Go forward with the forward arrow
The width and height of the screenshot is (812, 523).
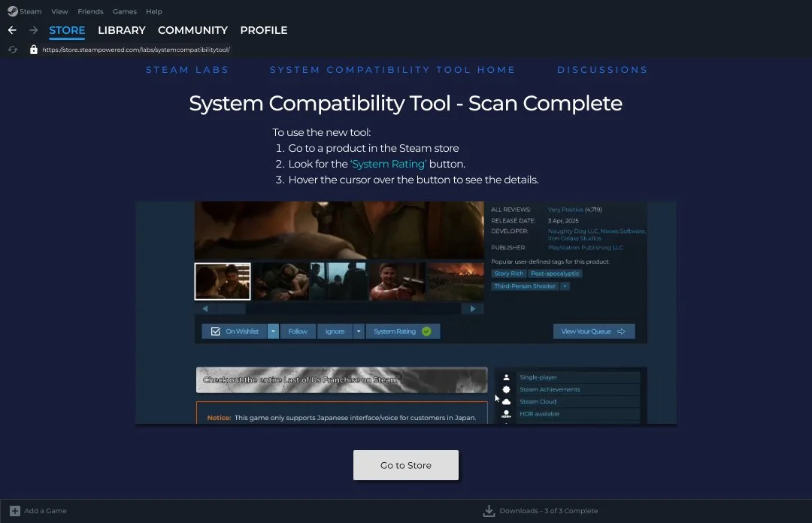pyautogui.click(x=34, y=30)
